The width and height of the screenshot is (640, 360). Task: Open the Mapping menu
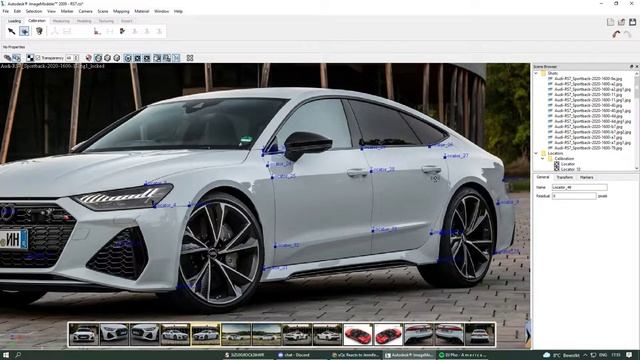point(121,11)
